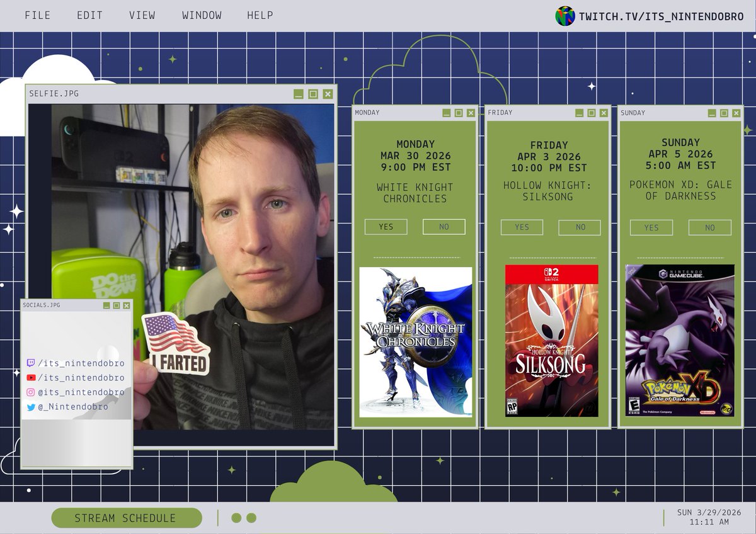Minimize the MONDAY window
This screenshot has height=534, width=756.
click(x=446, y=113)
